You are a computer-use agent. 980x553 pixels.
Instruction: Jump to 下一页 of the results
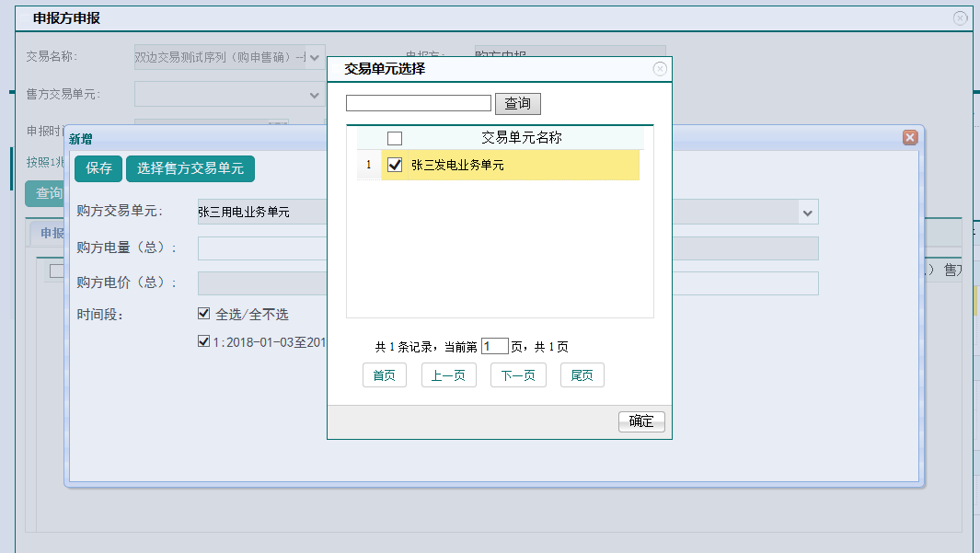pyautogui.click(x=518, y=375)
